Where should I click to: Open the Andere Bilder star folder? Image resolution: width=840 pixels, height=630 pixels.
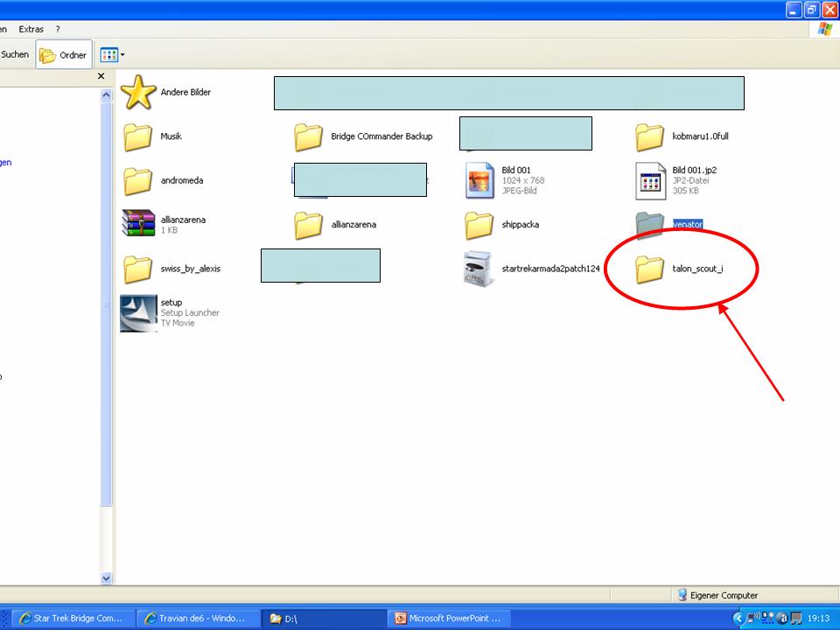coord(138,93)
